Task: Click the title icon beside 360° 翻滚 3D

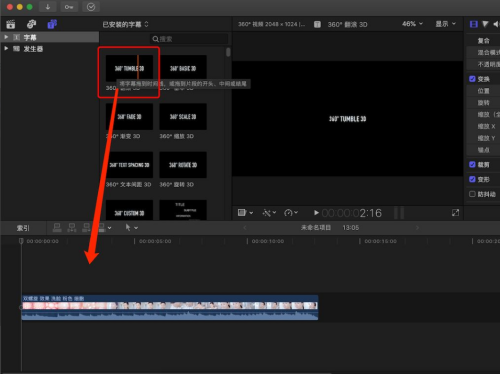Action: 317,24
